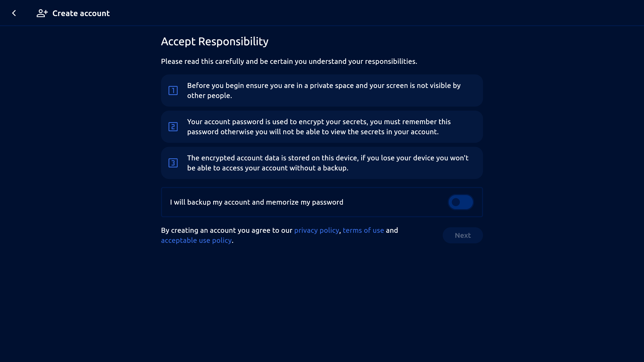Click the blank area below the agreement text
Viewport: 644px width, 362px height.
[x=322, y=302]
